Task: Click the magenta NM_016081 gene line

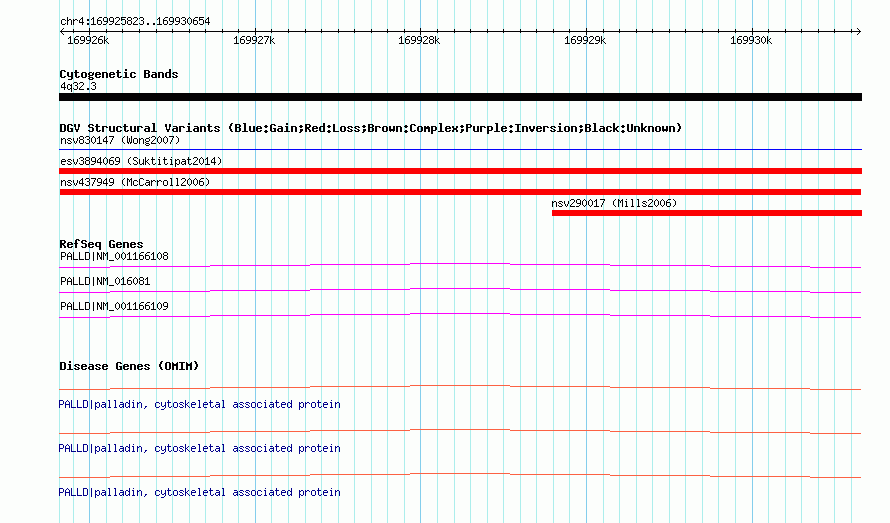Action: [460, 290]
